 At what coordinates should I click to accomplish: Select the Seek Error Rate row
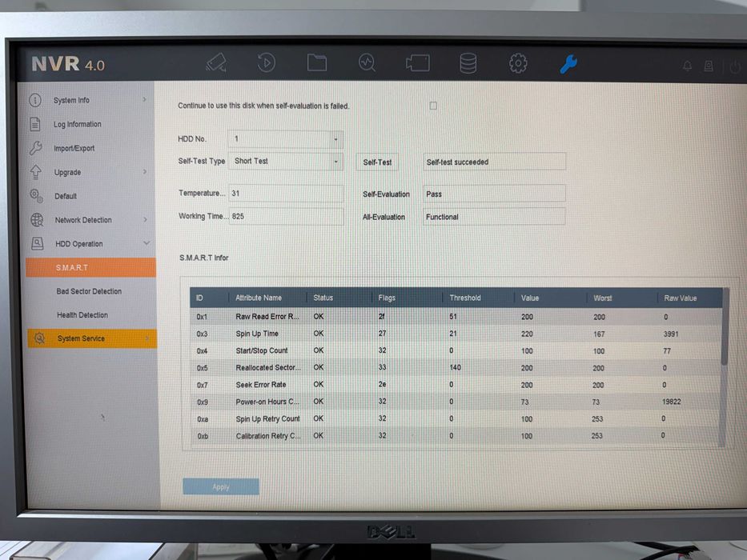pyautogui.click(x=456, y=385)
